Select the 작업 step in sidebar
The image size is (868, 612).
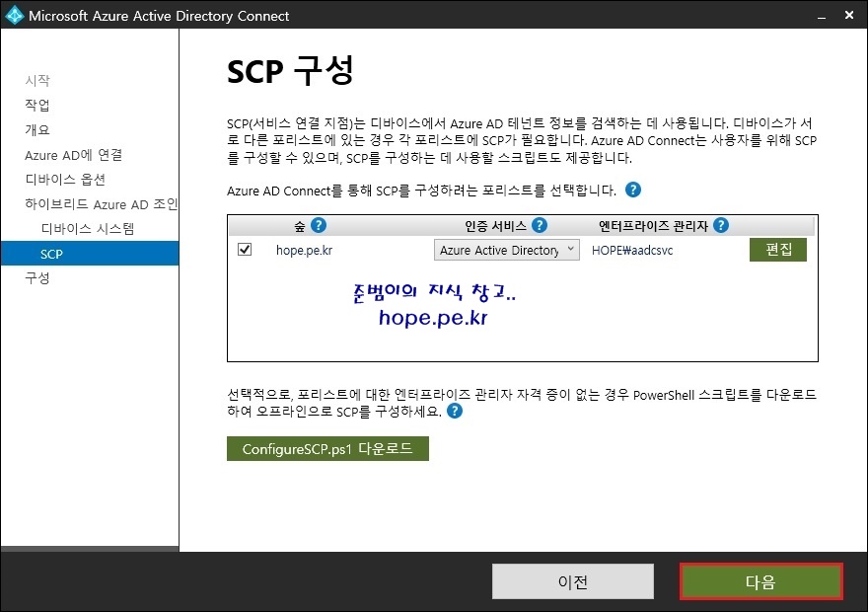point(37,105)
